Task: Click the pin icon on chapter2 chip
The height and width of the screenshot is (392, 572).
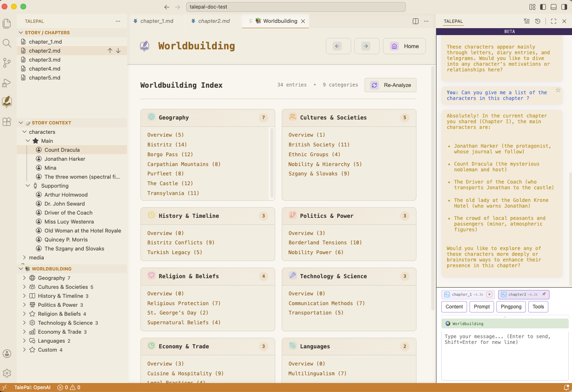Action: [x=544, y=294]
